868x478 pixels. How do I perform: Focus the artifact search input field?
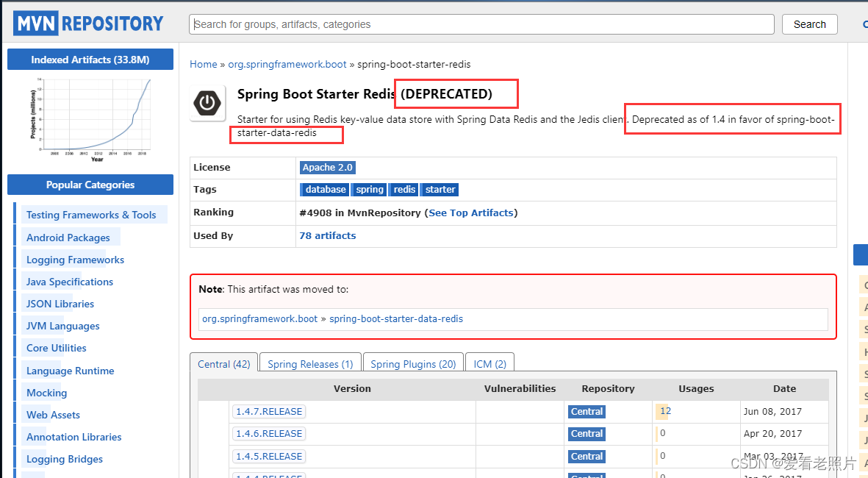pyautogui.click(x=481, y=24)
